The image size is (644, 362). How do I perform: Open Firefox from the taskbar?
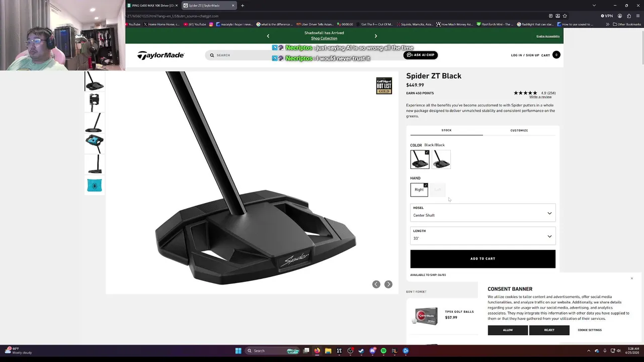[317, 351]
